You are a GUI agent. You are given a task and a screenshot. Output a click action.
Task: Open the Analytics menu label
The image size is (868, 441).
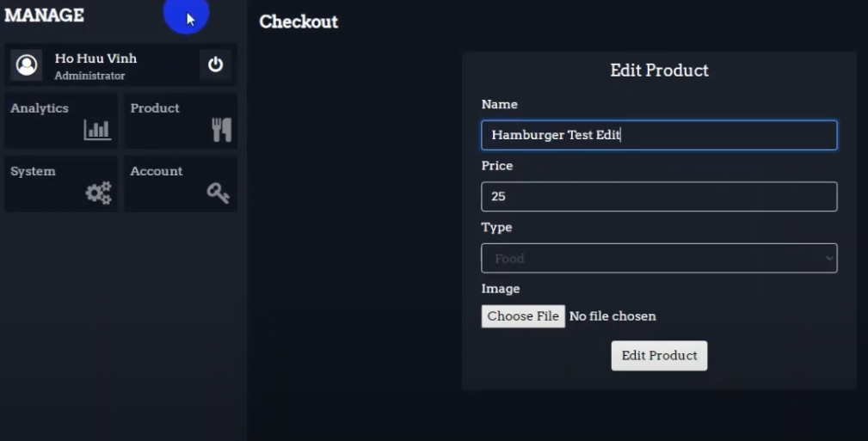pos(40,108)
